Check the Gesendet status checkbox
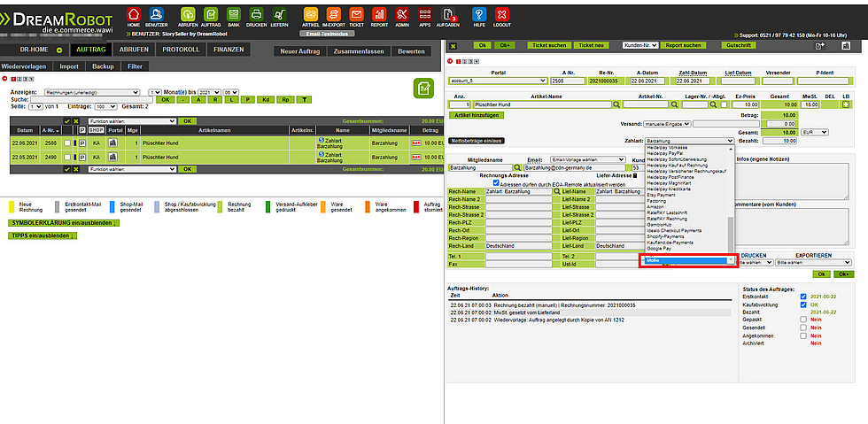This screenshot has height=424, width=868. [803, 328]
